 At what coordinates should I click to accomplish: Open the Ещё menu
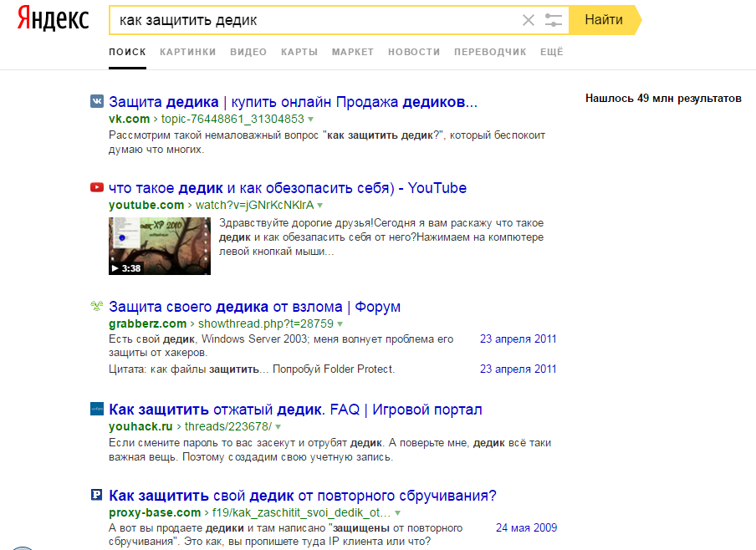coord(552,52)
